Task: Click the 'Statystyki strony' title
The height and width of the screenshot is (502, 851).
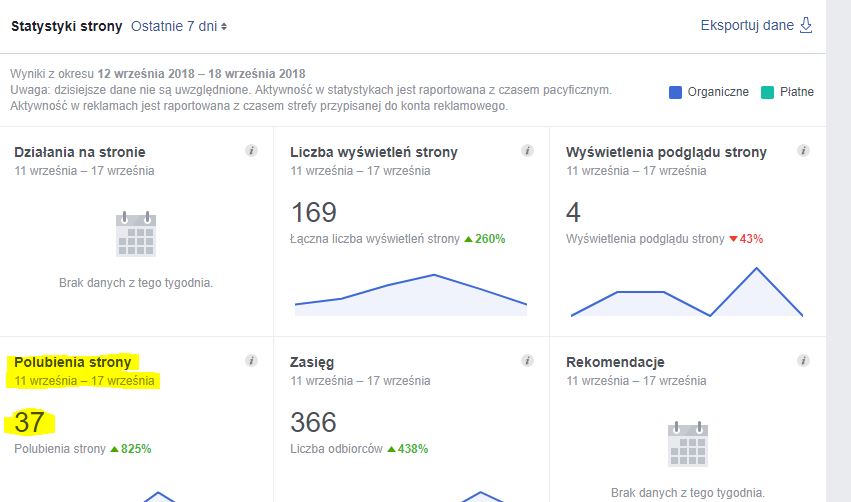Action: (x=67, y=26)
